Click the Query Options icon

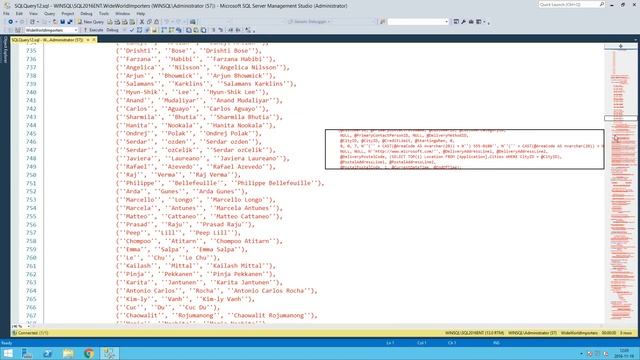coord(147,30)
